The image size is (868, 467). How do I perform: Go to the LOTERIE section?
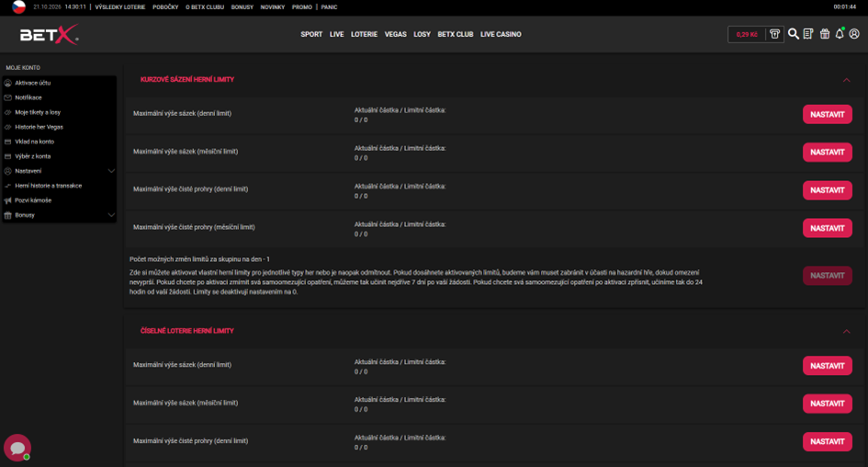click(364, 34)
